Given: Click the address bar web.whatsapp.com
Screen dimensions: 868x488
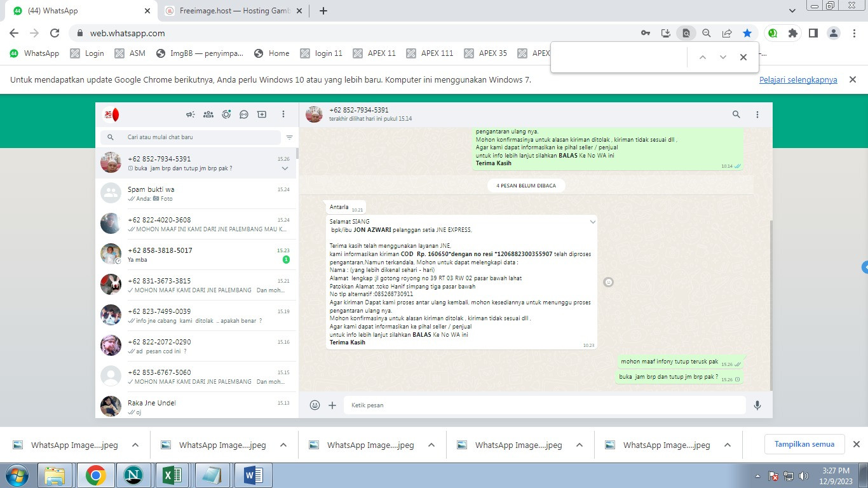Looking at the screenshot, I should (128, 33).
